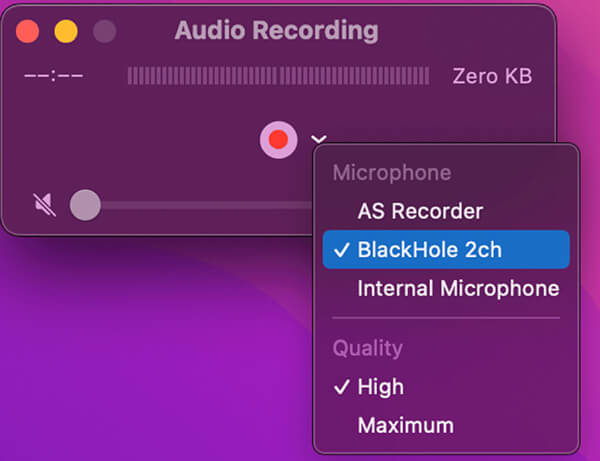The height and width of the screenshot is (461, 600).
Task: Close the Audio Recording window
Action: click(x=28, y=31)
